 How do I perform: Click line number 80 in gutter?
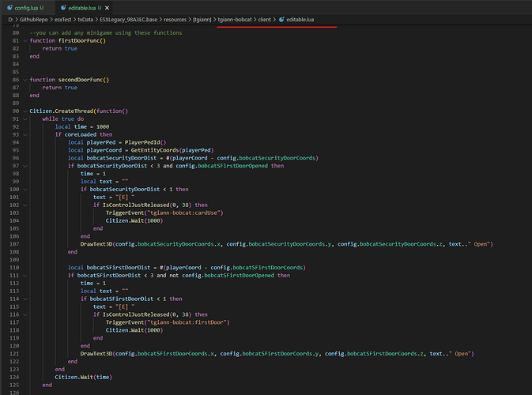coord(16,33)
